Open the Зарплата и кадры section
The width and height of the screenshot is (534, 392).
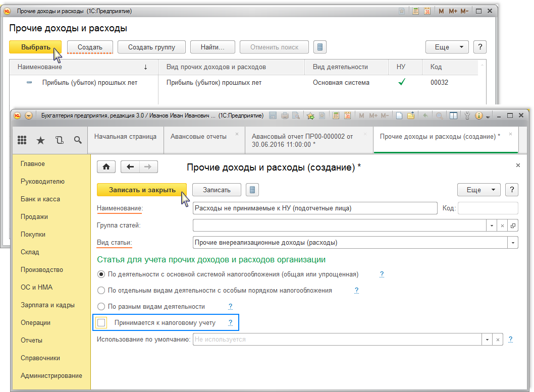[47, 305]
